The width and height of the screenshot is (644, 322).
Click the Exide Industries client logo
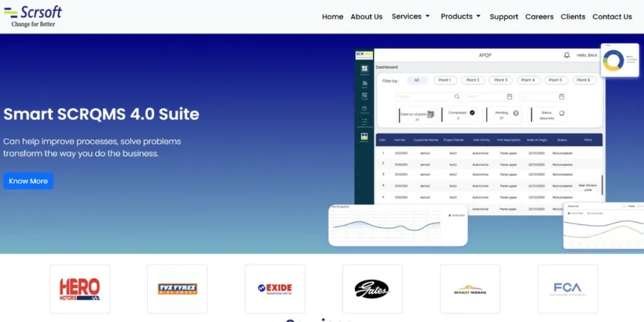[275, 289]
